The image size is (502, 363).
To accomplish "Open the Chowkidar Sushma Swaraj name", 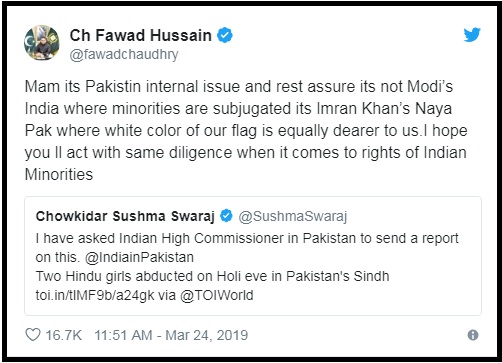I will coord(125,216).
